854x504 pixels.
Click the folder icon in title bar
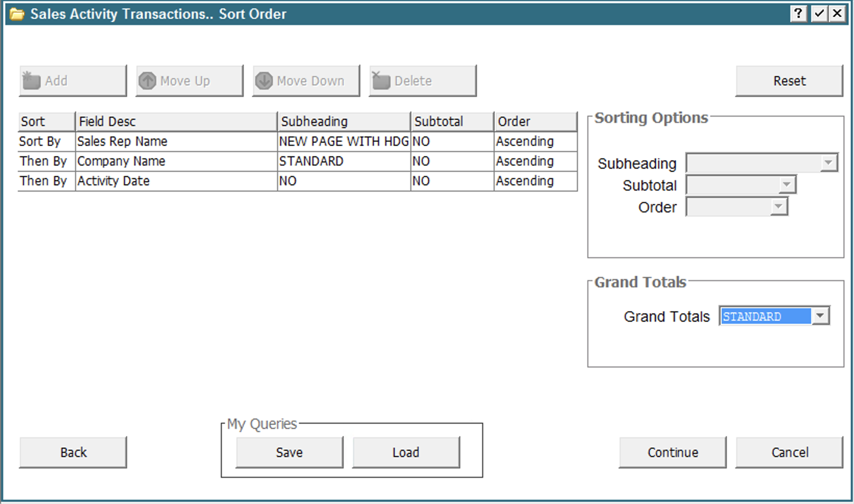17,14
